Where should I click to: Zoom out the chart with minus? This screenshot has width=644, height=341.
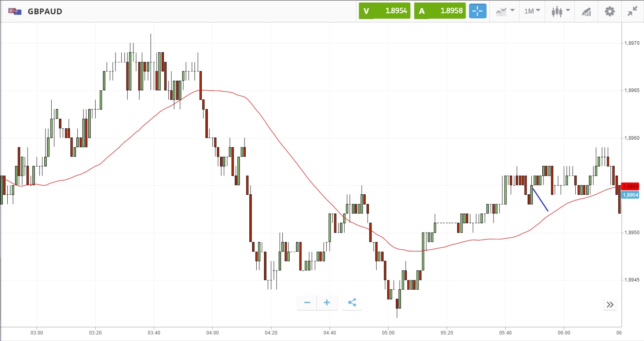[307, 302]
